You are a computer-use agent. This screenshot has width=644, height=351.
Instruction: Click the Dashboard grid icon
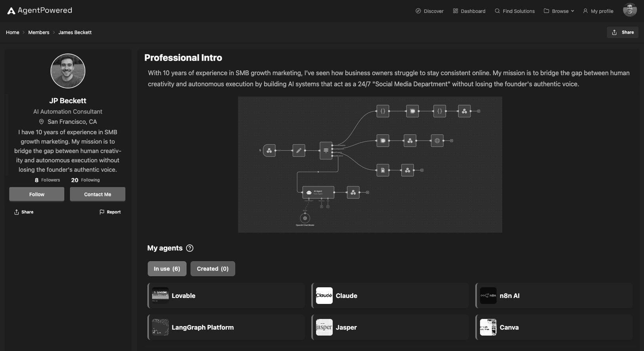pos(455,11)
